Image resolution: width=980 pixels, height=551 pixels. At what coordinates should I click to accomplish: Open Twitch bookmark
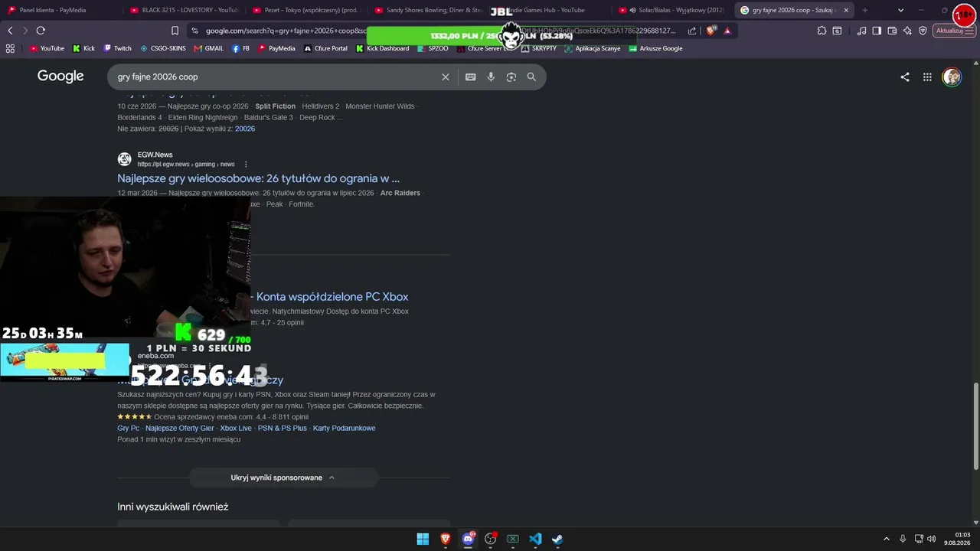coord(117,48)
